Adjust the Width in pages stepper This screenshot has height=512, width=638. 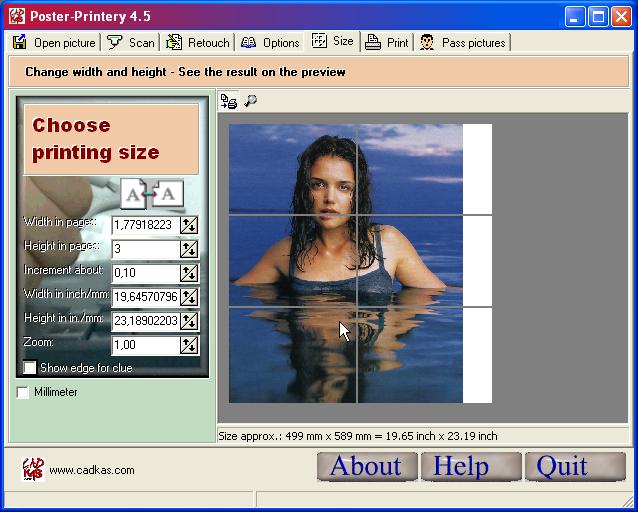pyautogui.click(x=189, y=225)
